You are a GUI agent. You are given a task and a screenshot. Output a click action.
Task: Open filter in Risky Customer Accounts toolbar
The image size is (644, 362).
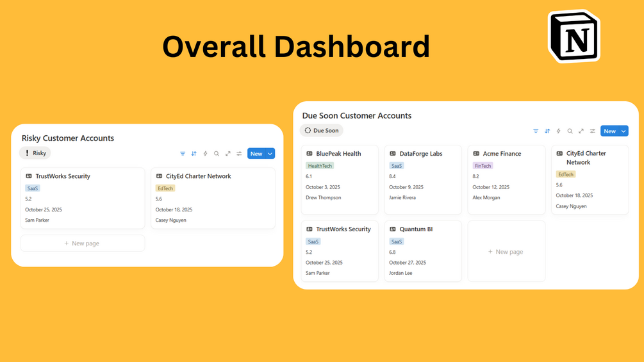click(x=183, y=154)
